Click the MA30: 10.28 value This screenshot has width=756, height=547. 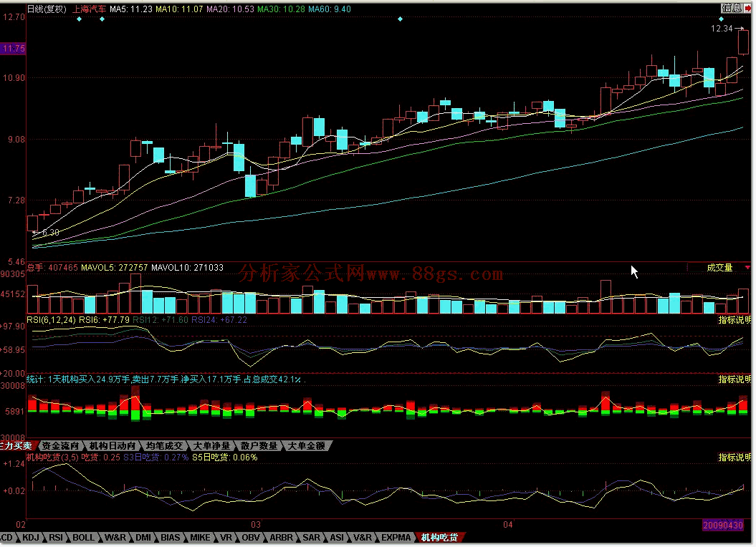pyautogui.click(x=282, y=9)
